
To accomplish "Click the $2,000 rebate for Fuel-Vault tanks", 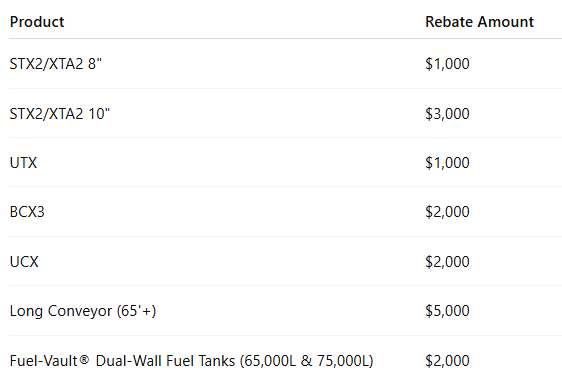I will tap(447, 361).
